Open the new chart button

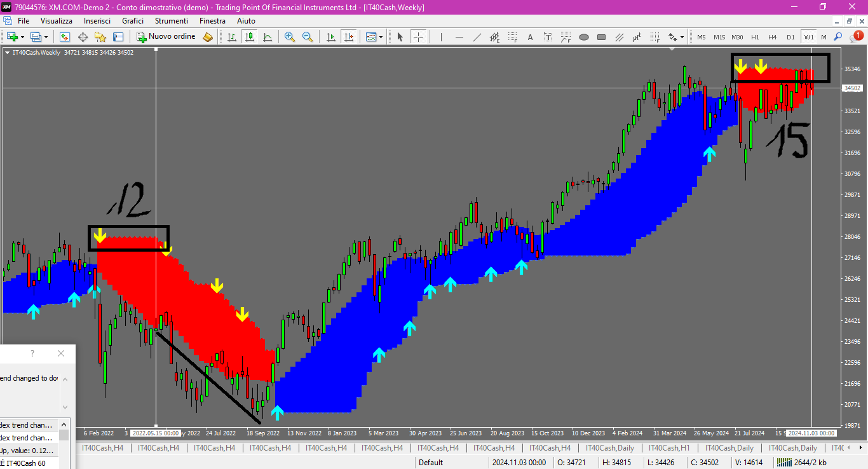point(12,37)
